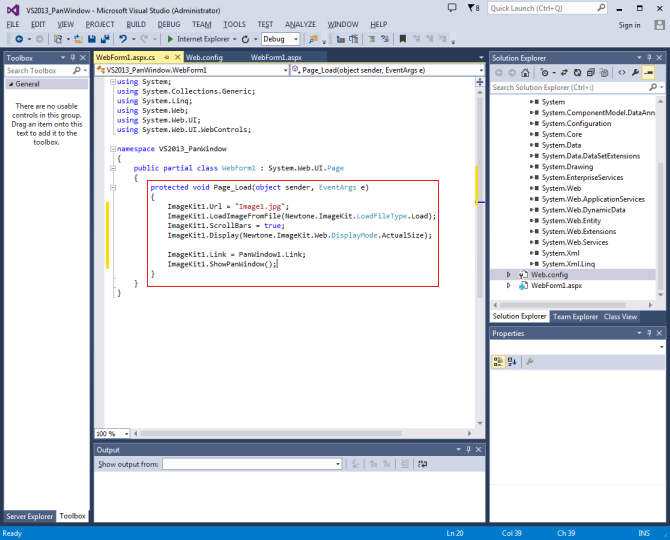Close the WebForm1.aspx.cs tab
This screenshot has height=540, width=670.
[177, 57]
